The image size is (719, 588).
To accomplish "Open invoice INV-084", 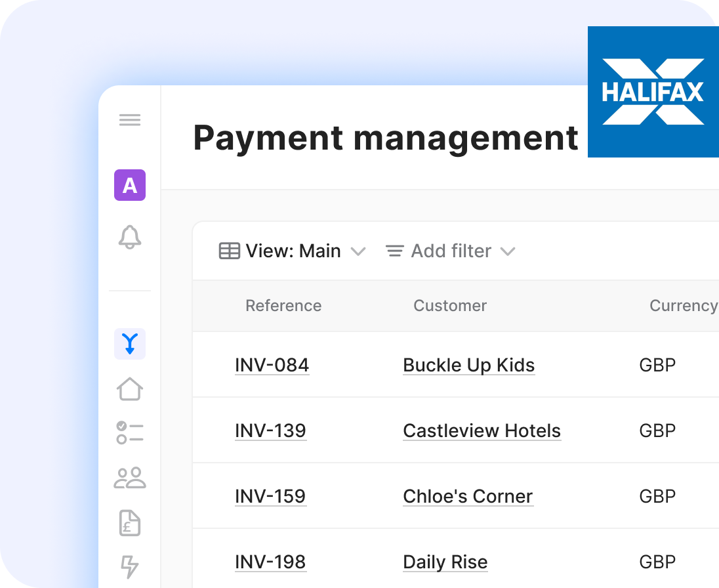I will coord(272,365).
